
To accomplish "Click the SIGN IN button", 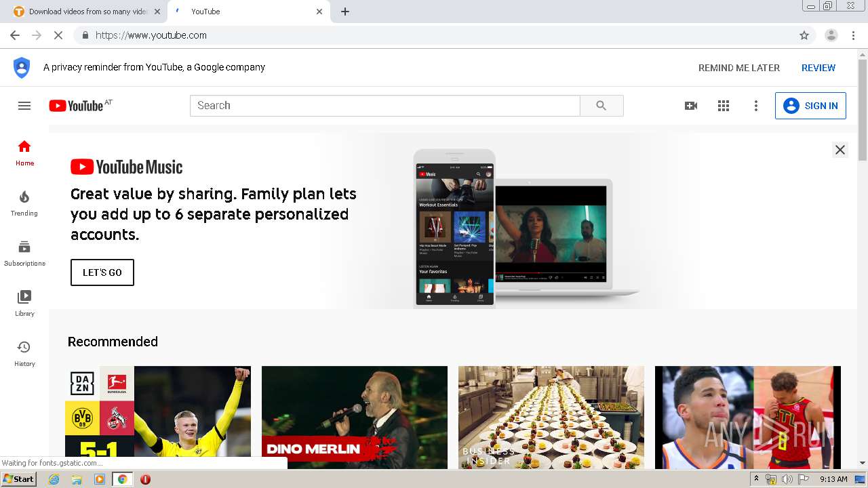I will tap(810, 106).
